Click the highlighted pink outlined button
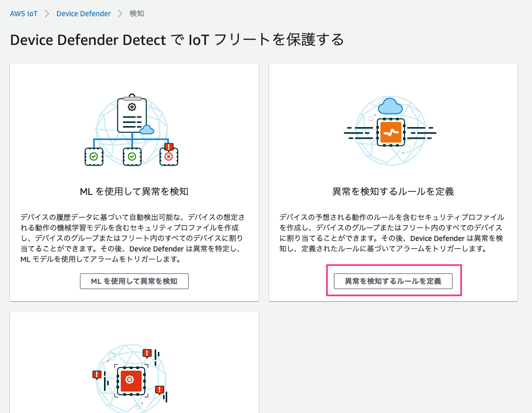The image size is (532, 413). [x=394, y=281]
